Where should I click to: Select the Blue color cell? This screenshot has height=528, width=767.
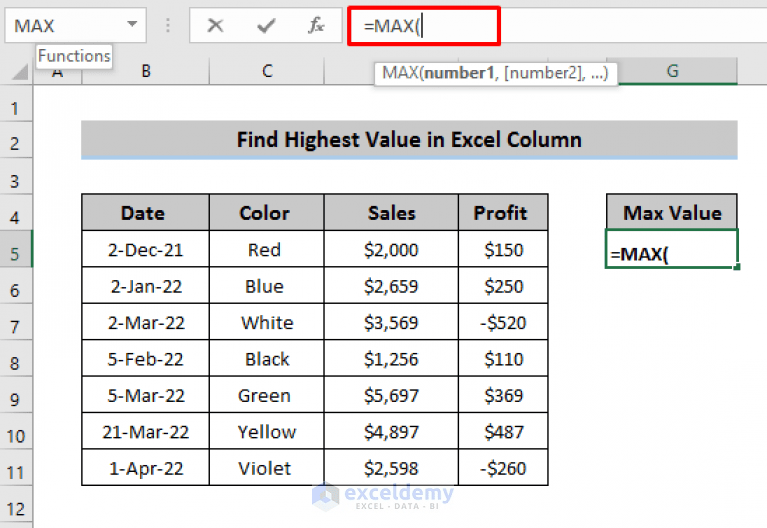point(267,285)
